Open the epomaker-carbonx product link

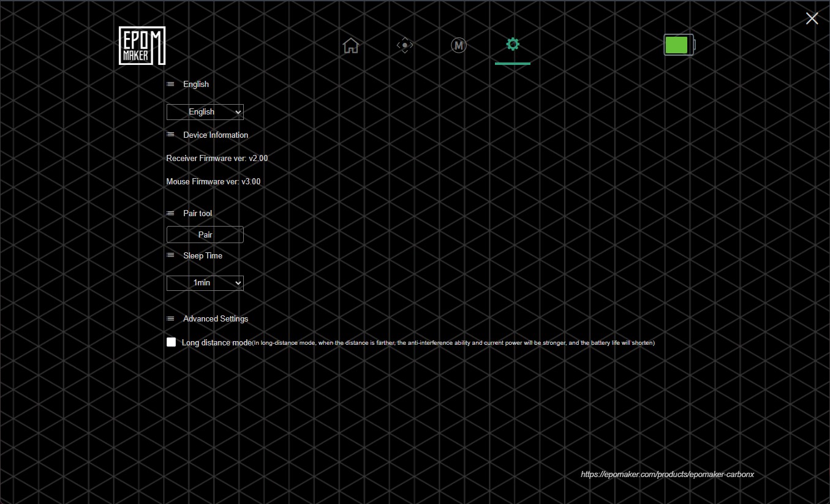coord(668,474)
